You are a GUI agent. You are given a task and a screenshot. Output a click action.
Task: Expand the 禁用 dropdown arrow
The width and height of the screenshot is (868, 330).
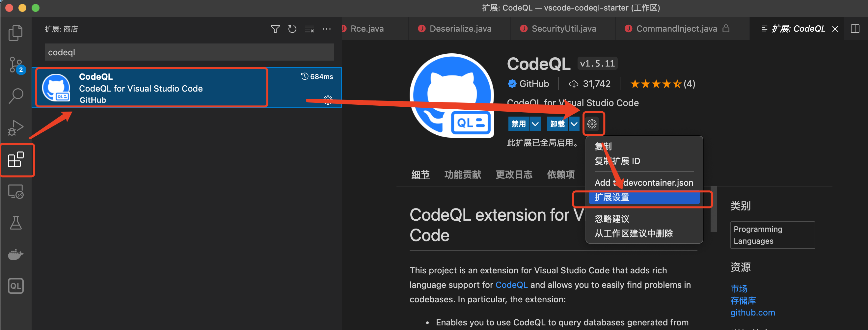pyautogui.click(x=535, y=124)
